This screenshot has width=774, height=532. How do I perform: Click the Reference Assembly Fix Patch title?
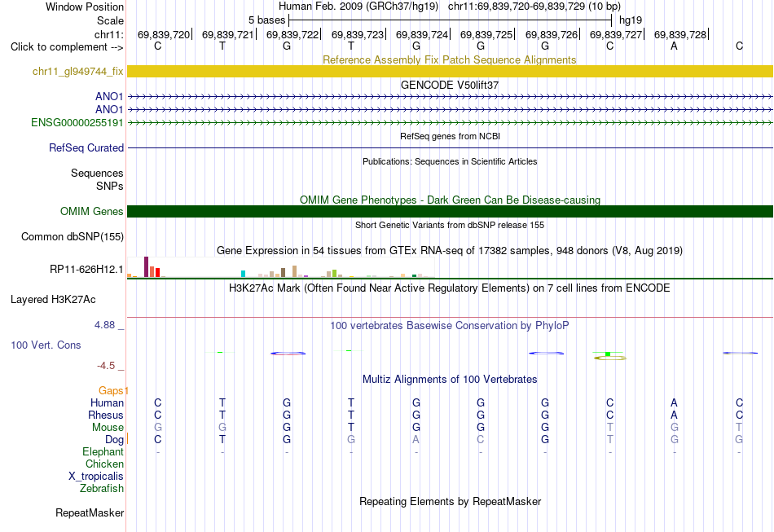(x=450, y=59)
